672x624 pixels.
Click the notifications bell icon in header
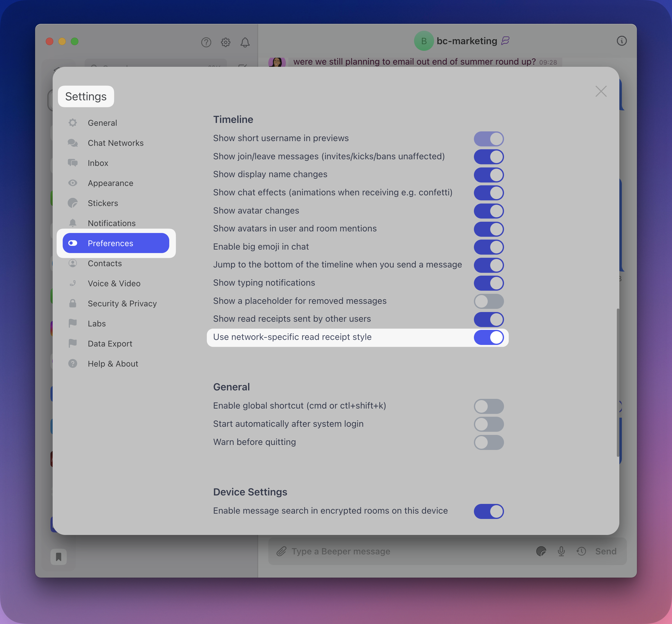coord(245,42)
